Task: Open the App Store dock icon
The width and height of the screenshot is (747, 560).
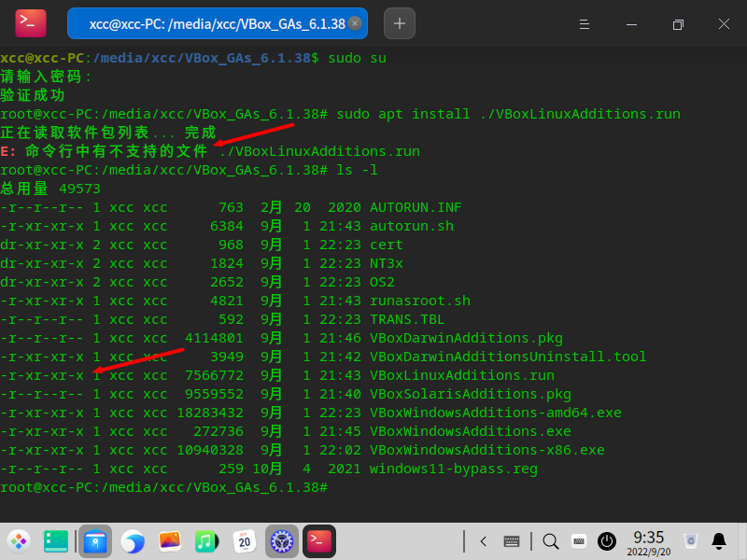Action: pyautogui.click(x=95, y=541)
